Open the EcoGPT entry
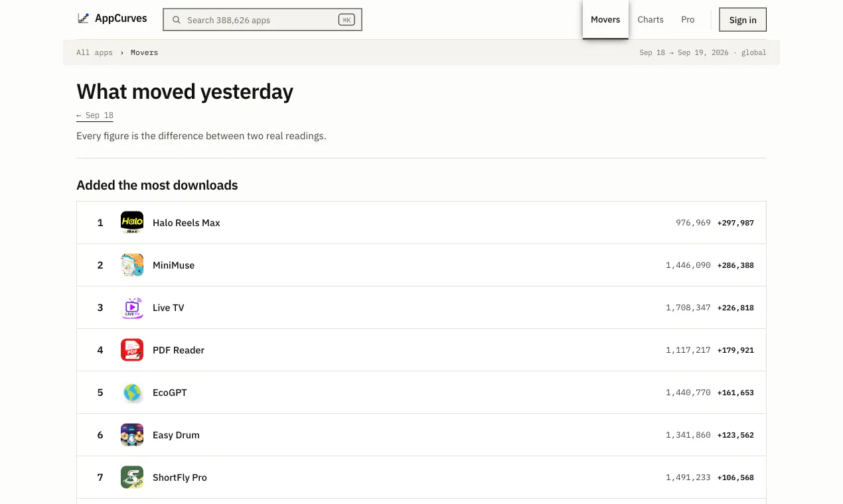The width and height of the screenshot is (843, 504). point(421,393)
